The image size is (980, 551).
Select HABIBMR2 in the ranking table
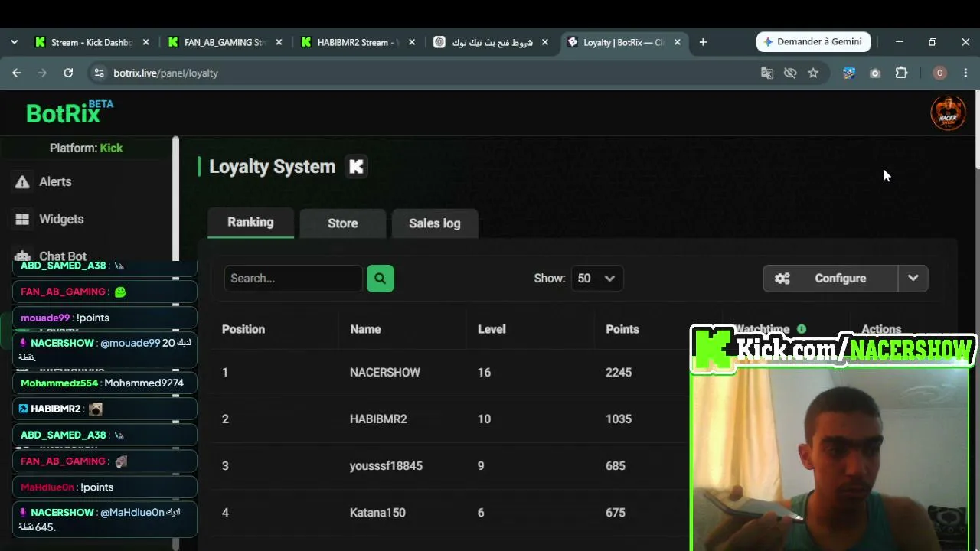378,419
